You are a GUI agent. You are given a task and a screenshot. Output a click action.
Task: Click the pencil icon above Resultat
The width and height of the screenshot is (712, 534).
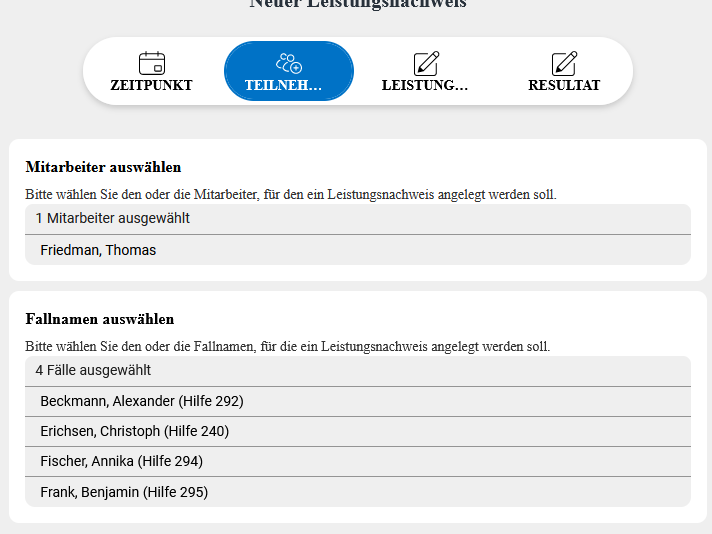tap(564, 63)
